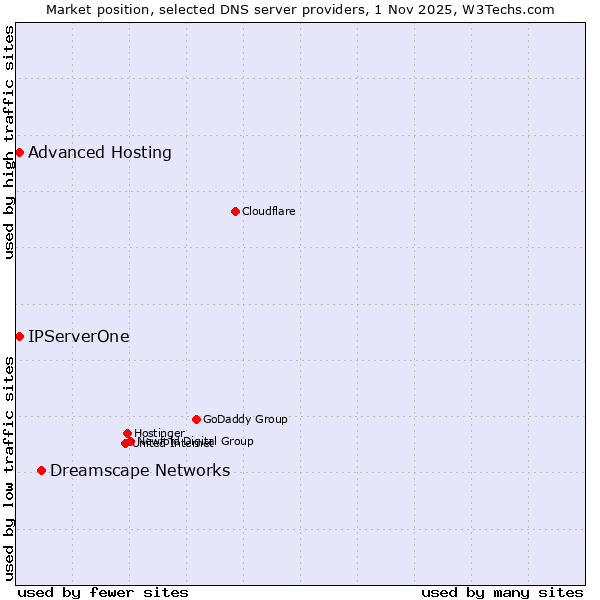
Task: Click 'used by many sites' axis label
Action: (502, 592)
